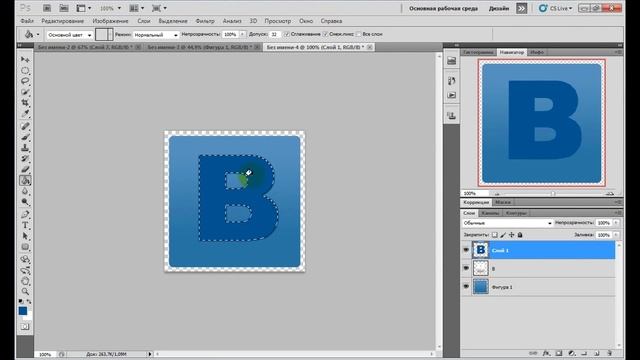This screenshot has width=640, height=360.
Task: Open the tool preset picker arrow
Action: pos(38,35)
